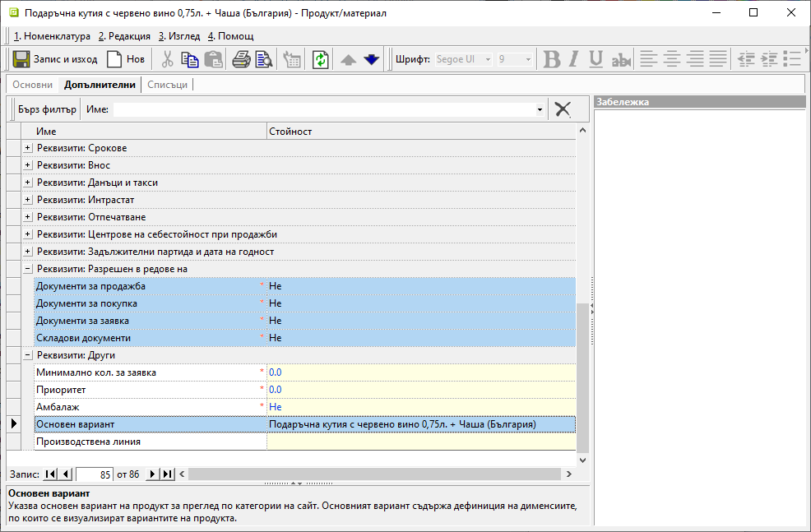Open Print preview with magnifier icon
Viewport: 811px width, 532px height.
pyautogui.click(x=263, y=59)
